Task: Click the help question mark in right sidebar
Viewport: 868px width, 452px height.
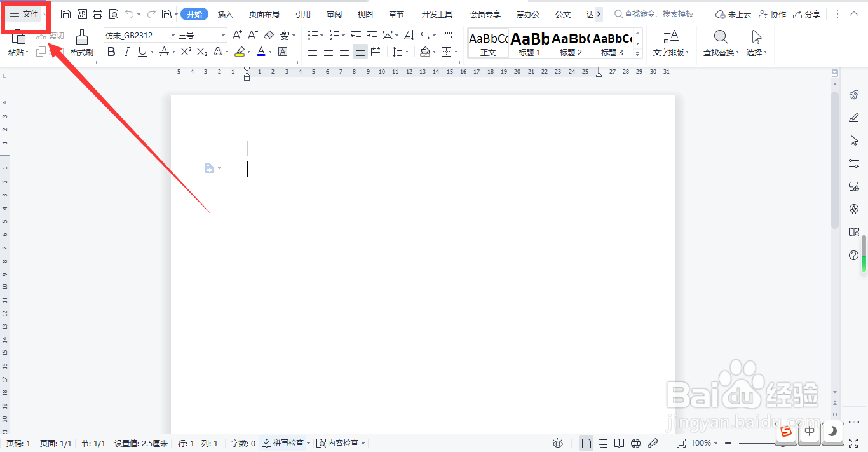Action: pos(854,255)
